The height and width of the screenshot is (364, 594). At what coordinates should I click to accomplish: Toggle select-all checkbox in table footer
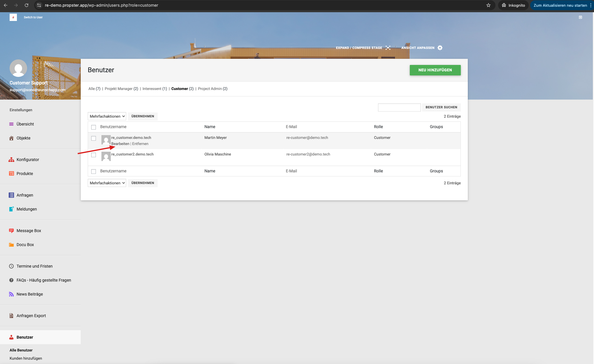coord(94,171)
